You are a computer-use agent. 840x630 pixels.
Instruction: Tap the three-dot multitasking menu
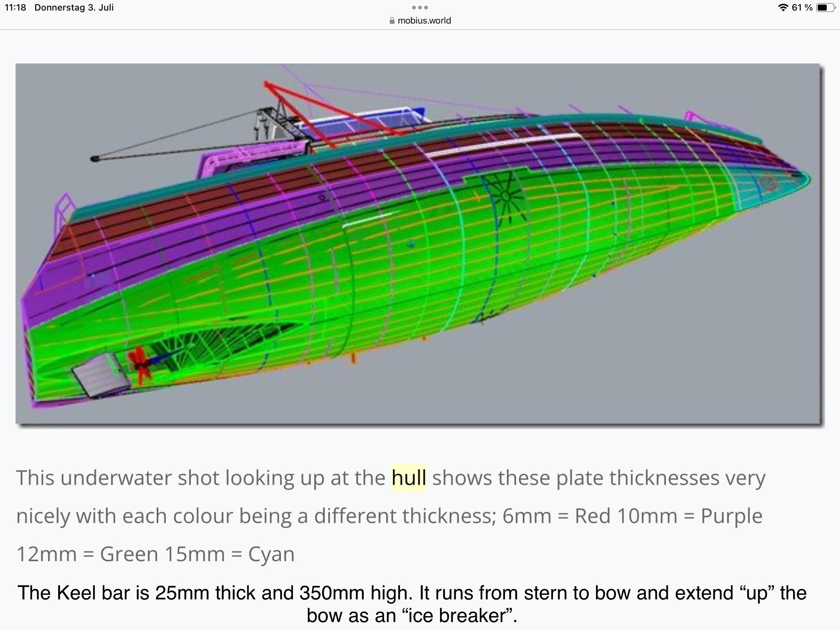pyautogui.click(x=420, y=8)
